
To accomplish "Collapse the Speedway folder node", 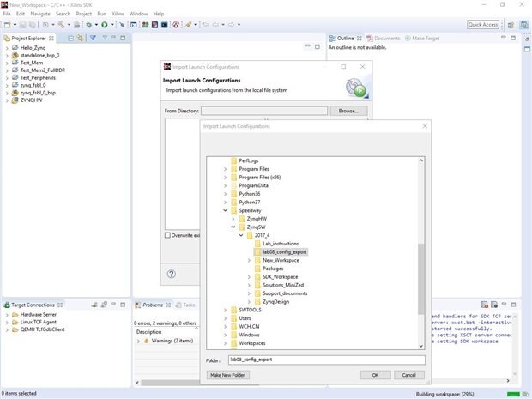I will click(226, 210).
